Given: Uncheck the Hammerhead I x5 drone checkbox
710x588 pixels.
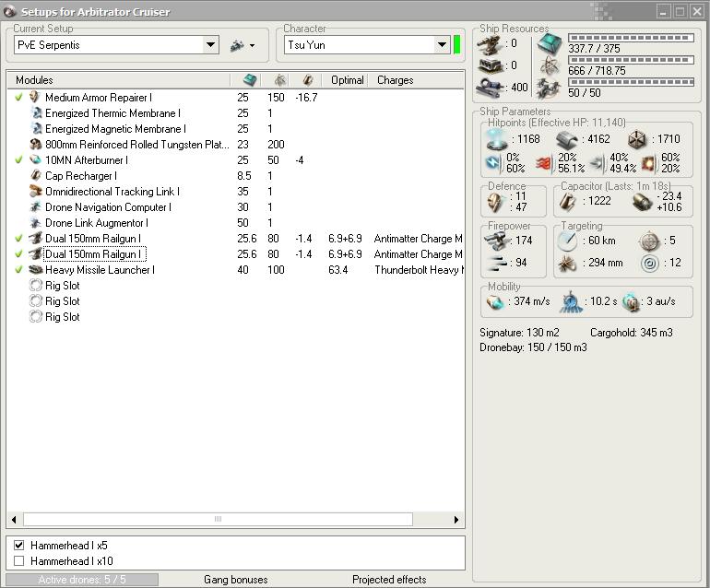Looking at the screenshot, I should pos(19,545).
